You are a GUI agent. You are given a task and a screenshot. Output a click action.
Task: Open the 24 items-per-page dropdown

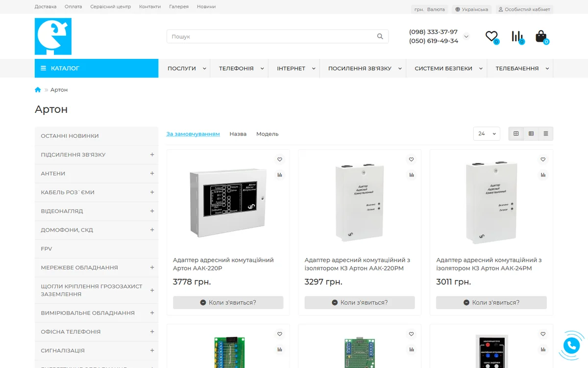click(487, 133)
